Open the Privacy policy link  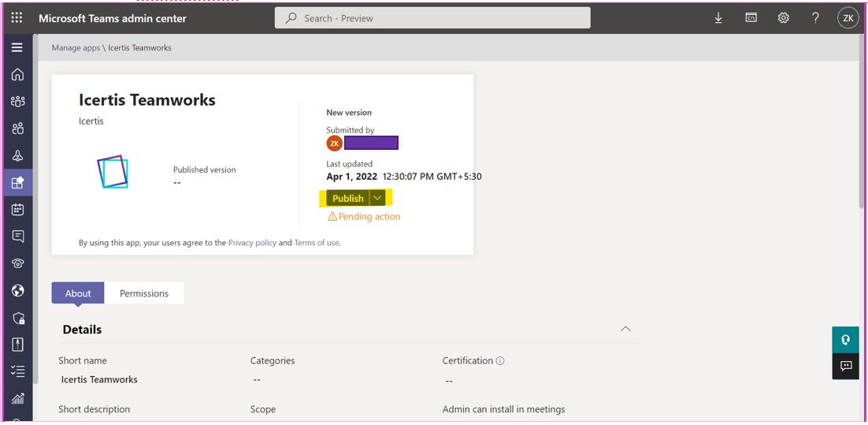click(x=252, y=243)
